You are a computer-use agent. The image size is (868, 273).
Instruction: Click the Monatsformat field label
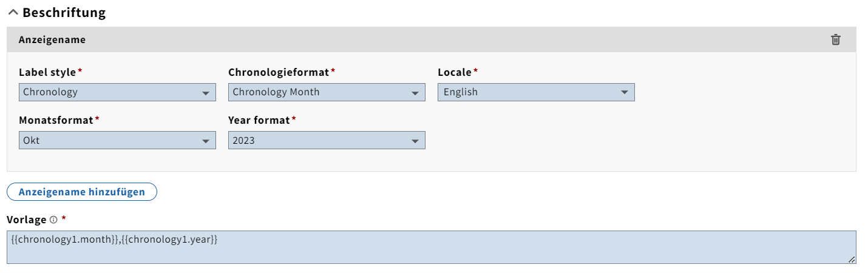click(56, 120)
